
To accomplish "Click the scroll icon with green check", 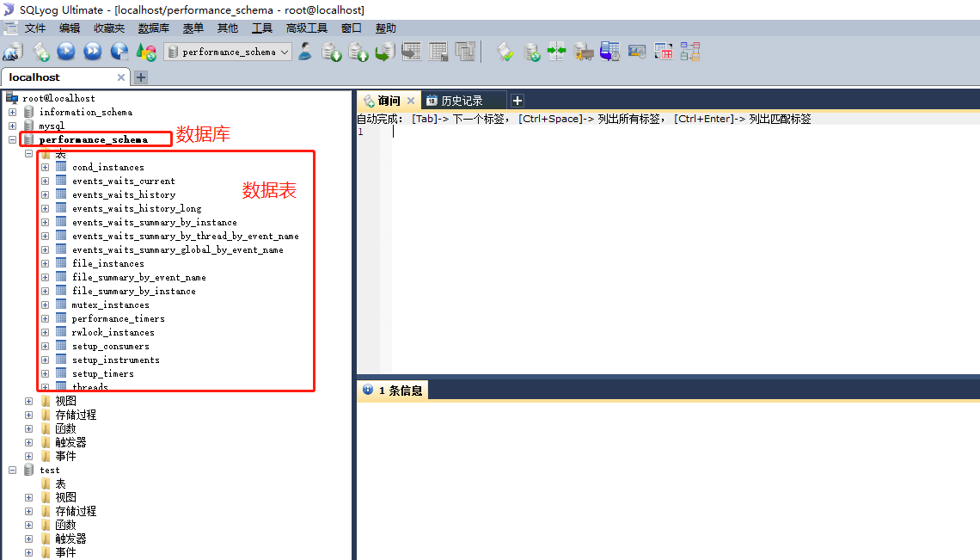I will coord(505,52).
